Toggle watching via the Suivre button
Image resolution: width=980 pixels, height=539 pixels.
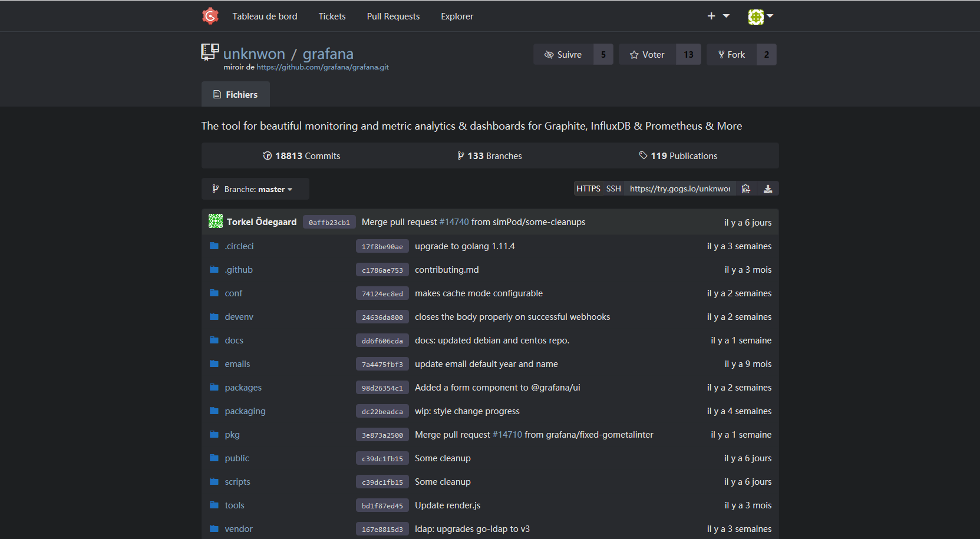(563, 54)
